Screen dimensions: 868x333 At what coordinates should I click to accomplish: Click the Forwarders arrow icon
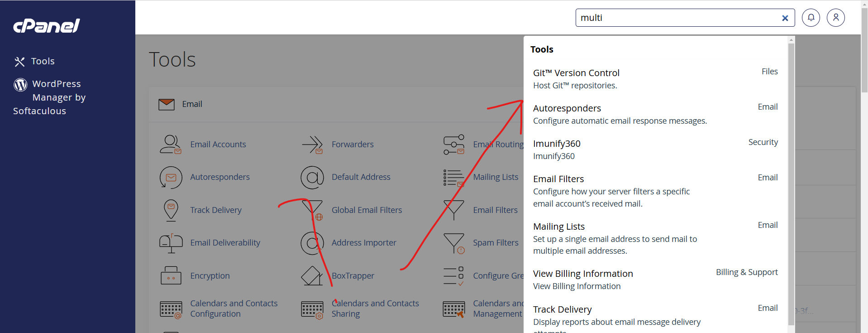[312, 145]
